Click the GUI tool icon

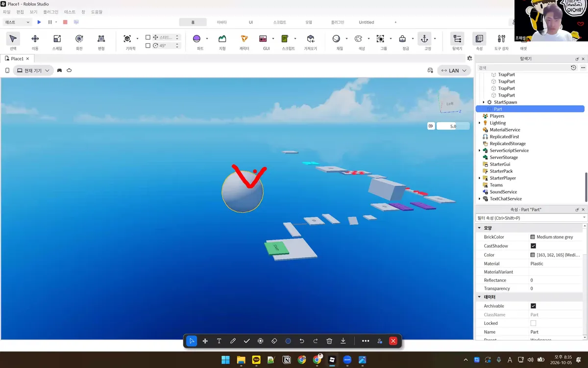(263, 39)
